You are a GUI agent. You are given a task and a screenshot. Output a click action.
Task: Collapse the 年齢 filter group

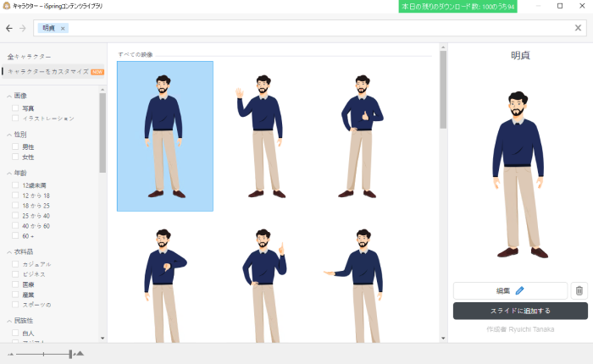point(9,174)
